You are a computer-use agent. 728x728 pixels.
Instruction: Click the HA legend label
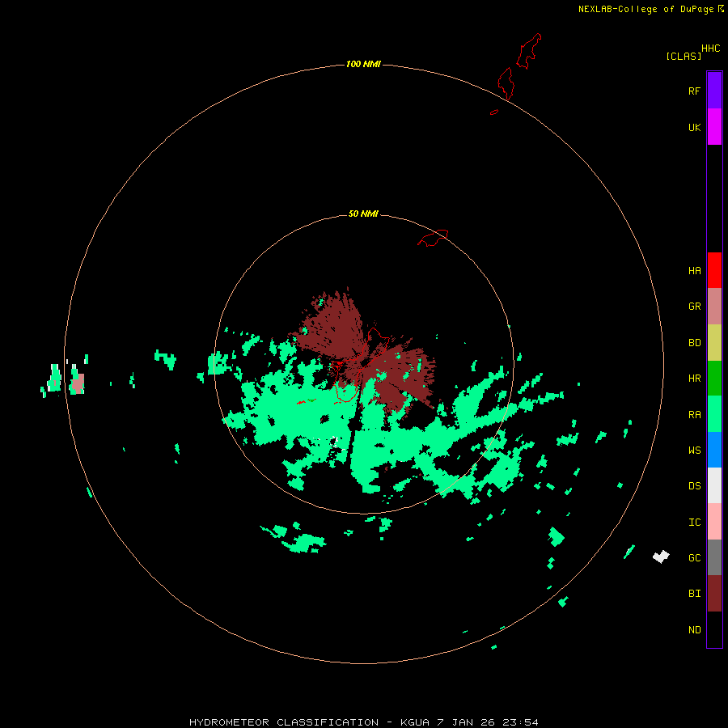tap(694, 271)
